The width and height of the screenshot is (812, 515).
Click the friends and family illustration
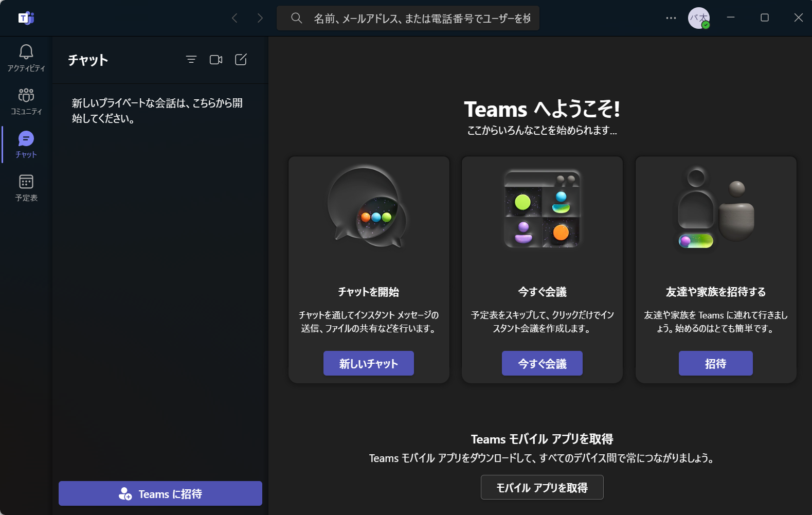click(715, 208)
